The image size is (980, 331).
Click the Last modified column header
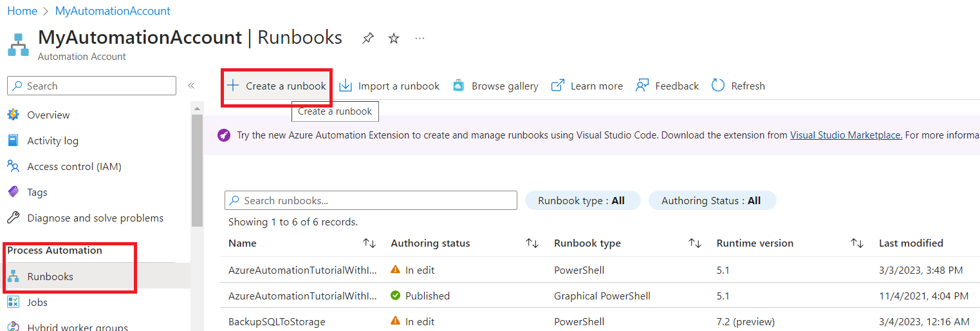pyautogui.click(x=911, y=243)
